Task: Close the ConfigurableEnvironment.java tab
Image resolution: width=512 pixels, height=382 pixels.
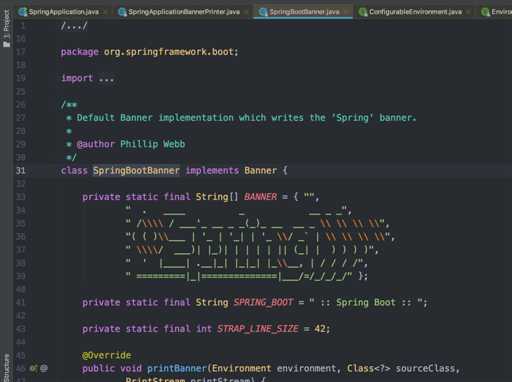Action: (469, 12)
